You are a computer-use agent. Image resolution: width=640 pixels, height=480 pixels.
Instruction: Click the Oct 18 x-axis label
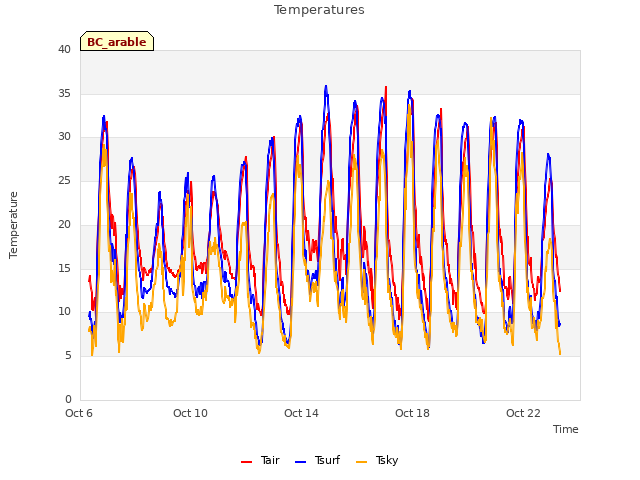pyautogui.click(x=412, y=413)
